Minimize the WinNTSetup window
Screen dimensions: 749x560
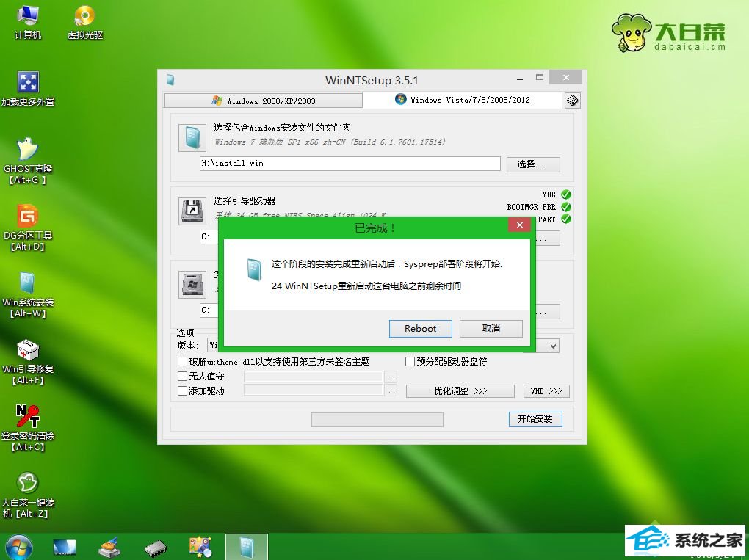tap(520, 79)
